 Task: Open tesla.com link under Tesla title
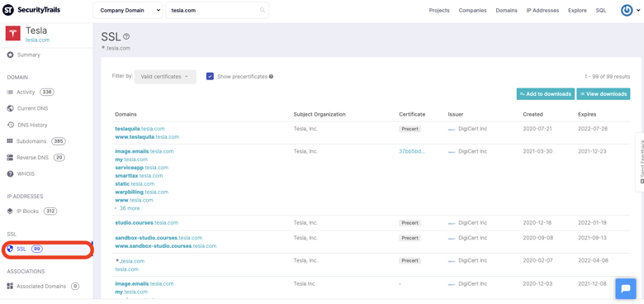click(37, 40)
